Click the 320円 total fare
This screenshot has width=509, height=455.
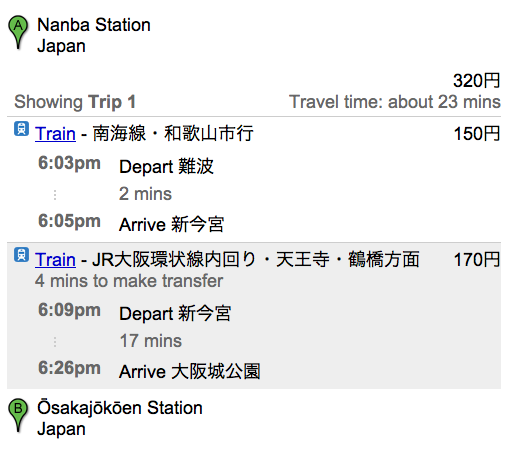click(477, 81)
